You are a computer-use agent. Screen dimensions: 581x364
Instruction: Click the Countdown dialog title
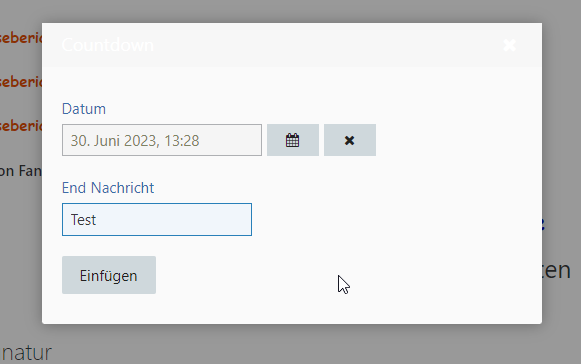tap(107, 45)
